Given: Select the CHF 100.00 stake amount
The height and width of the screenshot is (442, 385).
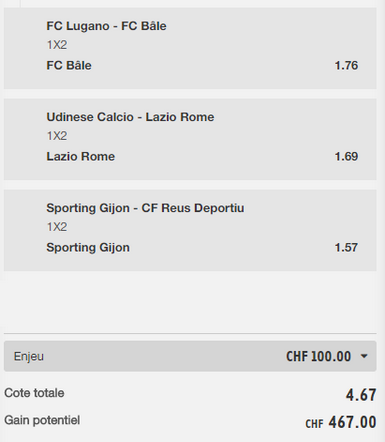Looking at the screenshot, I should pyautogui.click(x=318, y=356).
